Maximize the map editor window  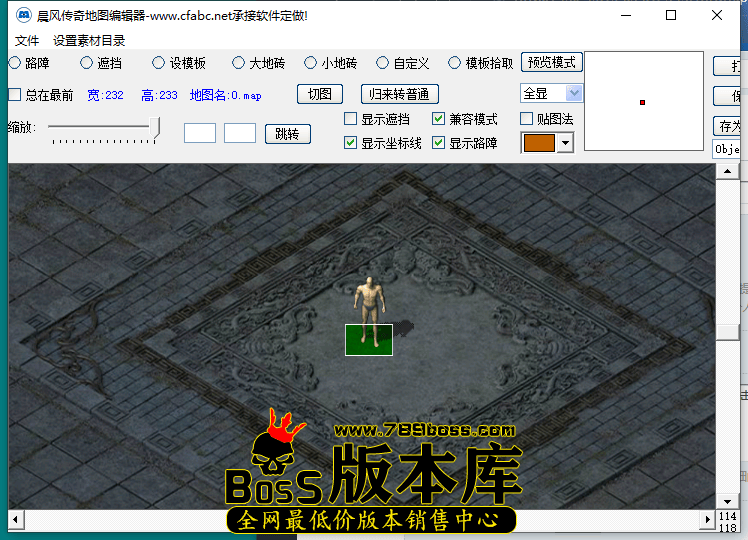click(671, 15)
